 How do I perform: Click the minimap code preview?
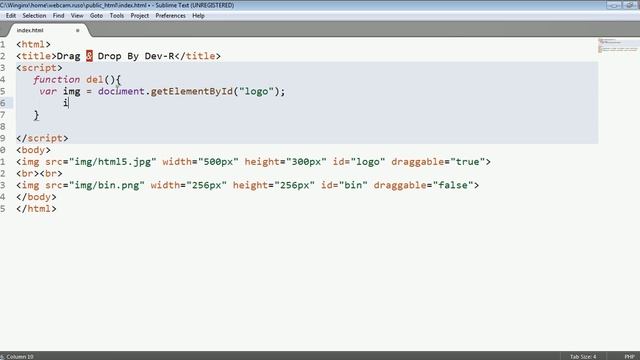(x=618, y=45)
